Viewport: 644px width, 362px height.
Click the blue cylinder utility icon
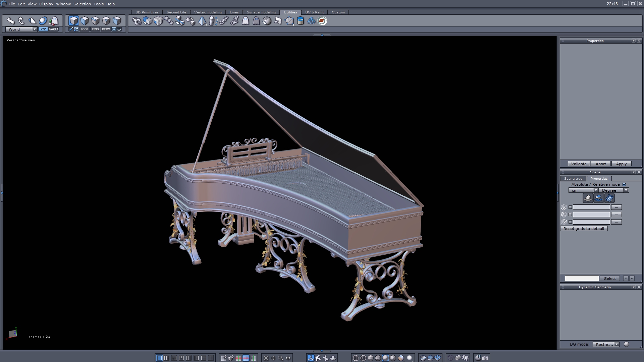coord(301,21)
